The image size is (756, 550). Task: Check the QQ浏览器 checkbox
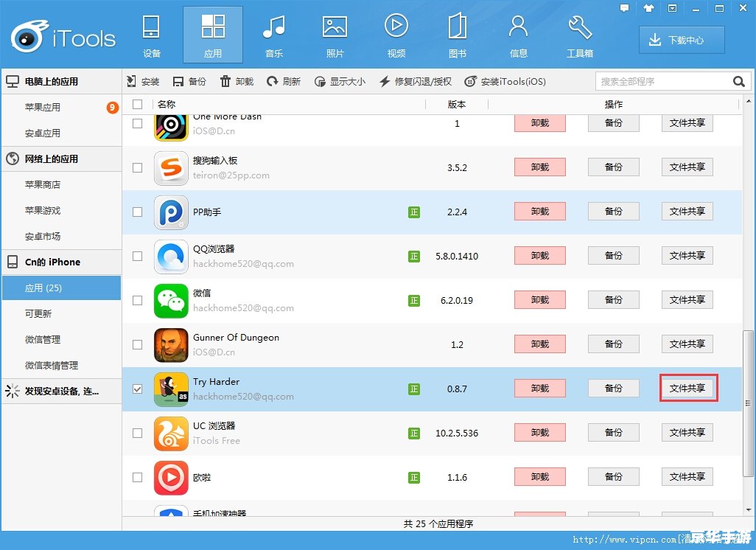pyautogui.click(x=137, y=256)
